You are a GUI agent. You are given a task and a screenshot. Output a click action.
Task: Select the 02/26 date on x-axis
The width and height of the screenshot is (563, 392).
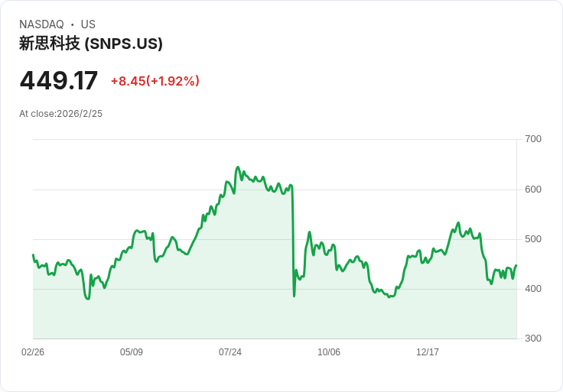[33, 352]
